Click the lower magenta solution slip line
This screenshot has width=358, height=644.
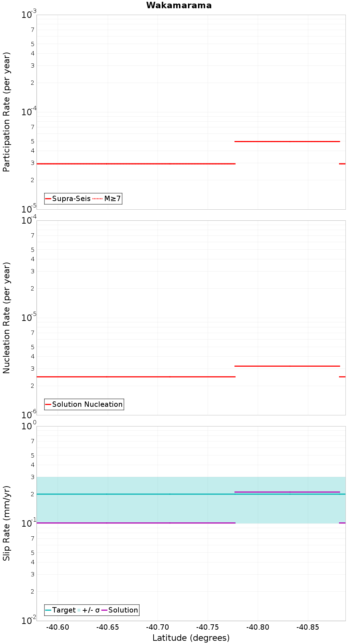pyautogui.click(x=136, y=523)
